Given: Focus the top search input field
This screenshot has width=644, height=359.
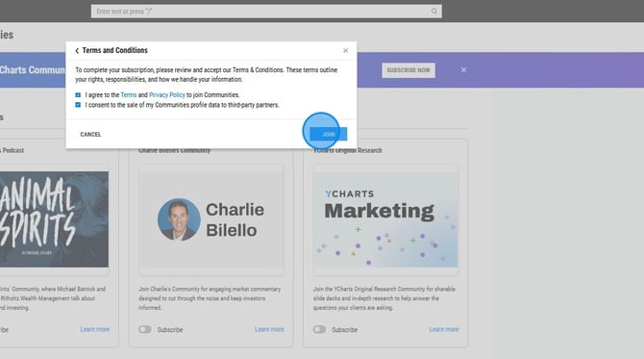Looking at the screenshot, I should pyautogui.click(x=266, y=12).
